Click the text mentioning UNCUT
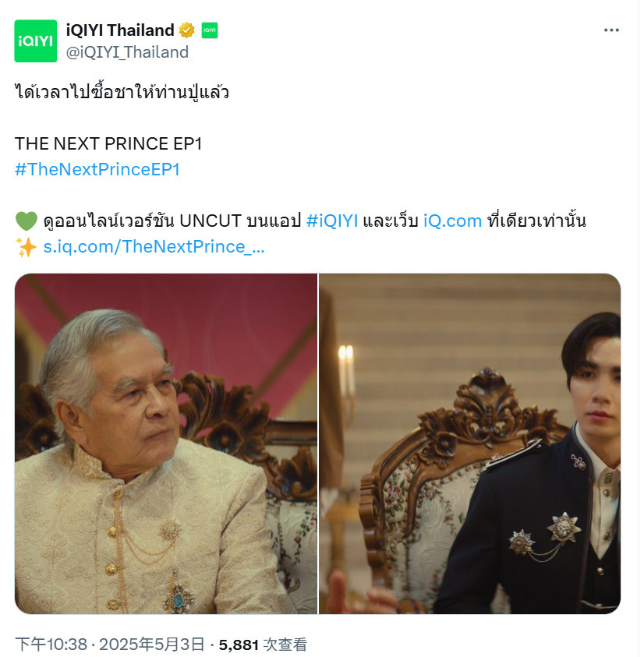The height and width of the screenshot is (657, 644). 172,221
